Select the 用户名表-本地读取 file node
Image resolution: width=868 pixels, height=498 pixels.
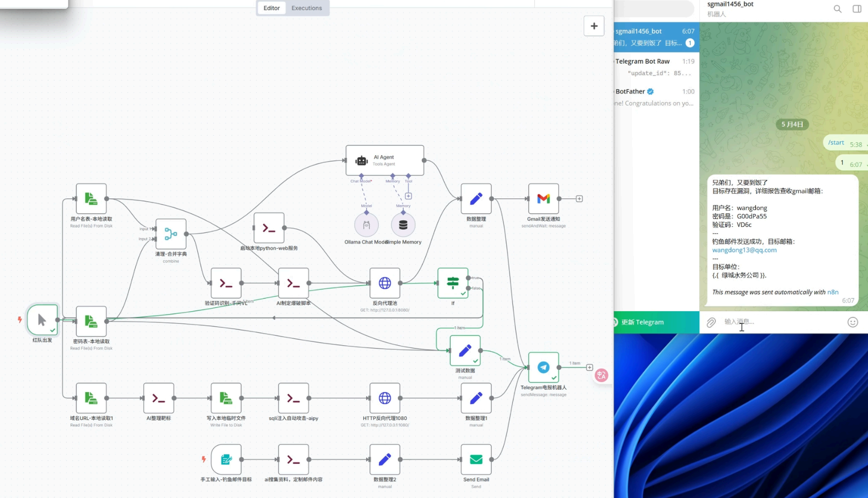pyautogui.click(x=91, y=198)
